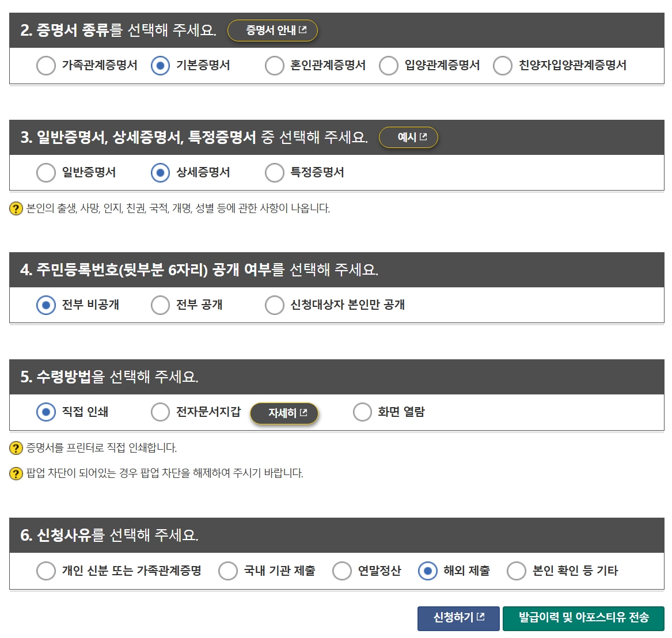672x638 pixels.
Task: Select 신청대상자 본인만 공개 option
Action: click(274, 305)
